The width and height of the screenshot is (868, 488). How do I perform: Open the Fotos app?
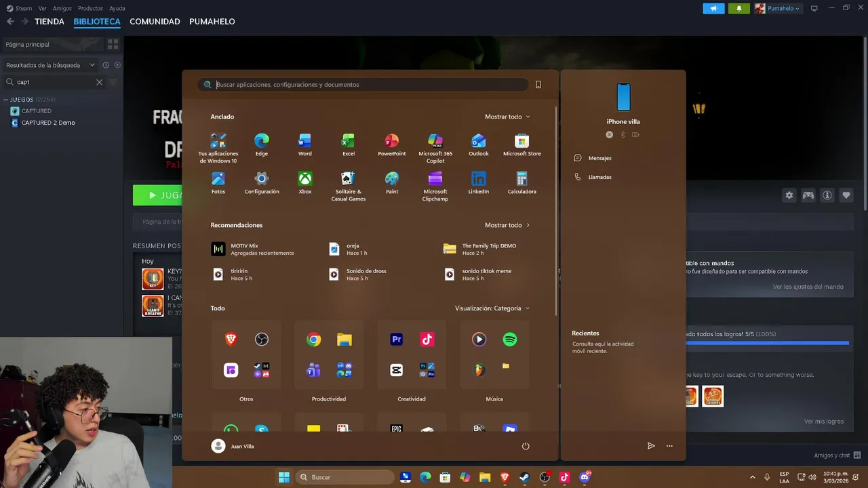(218, 182)
